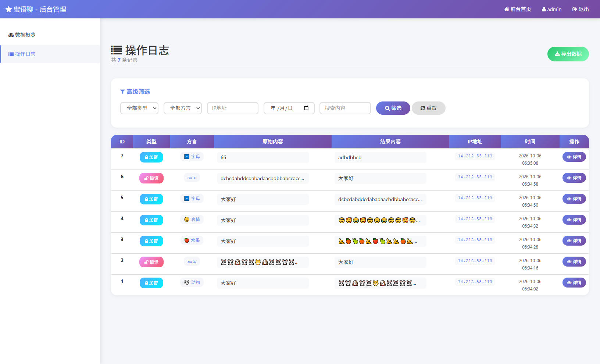Click the logout icon beside 退出
This screenshot has height=364, width=600.
click(575, 9)
